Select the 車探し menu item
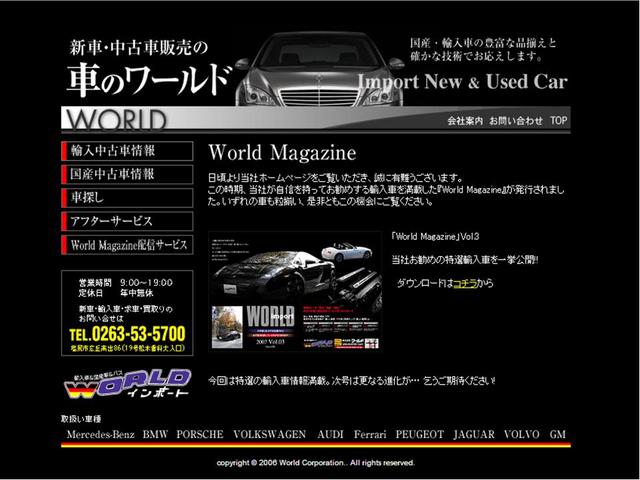 click(x=127, y=198)
